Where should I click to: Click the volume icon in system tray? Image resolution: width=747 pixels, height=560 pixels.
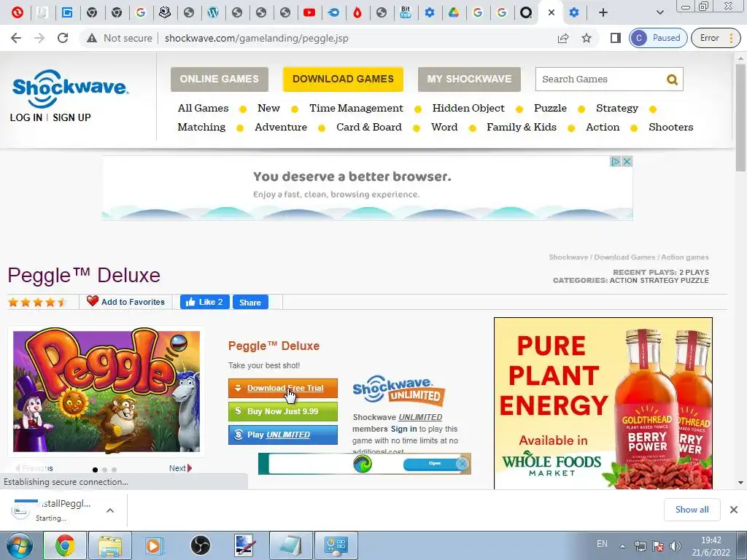pyautogui.click(x=675, y=546)
